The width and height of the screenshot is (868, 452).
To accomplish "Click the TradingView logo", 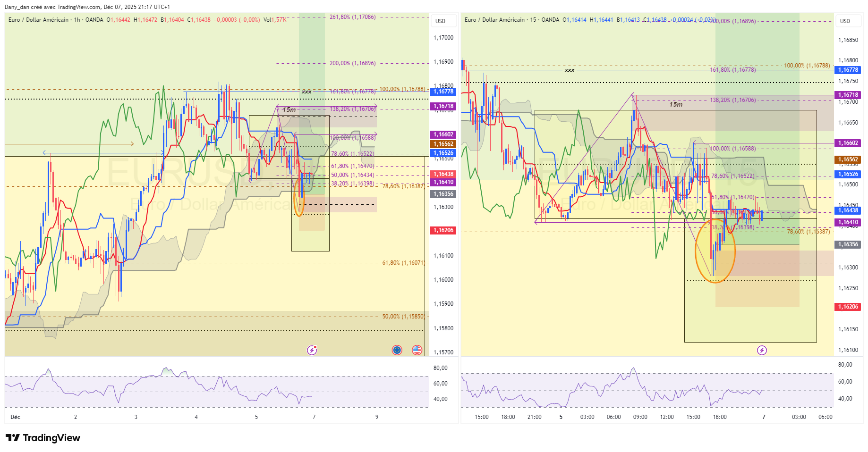I will point(43,438).
